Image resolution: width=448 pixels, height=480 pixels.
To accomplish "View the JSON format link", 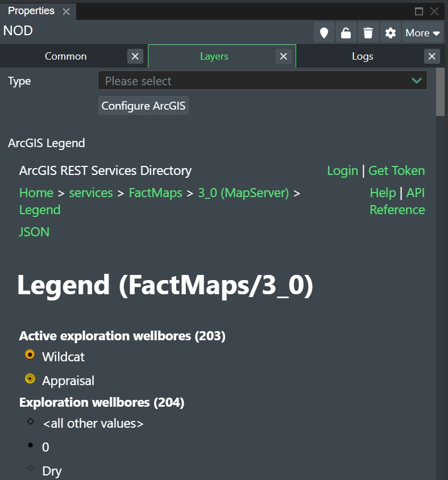I will [34, 232].
